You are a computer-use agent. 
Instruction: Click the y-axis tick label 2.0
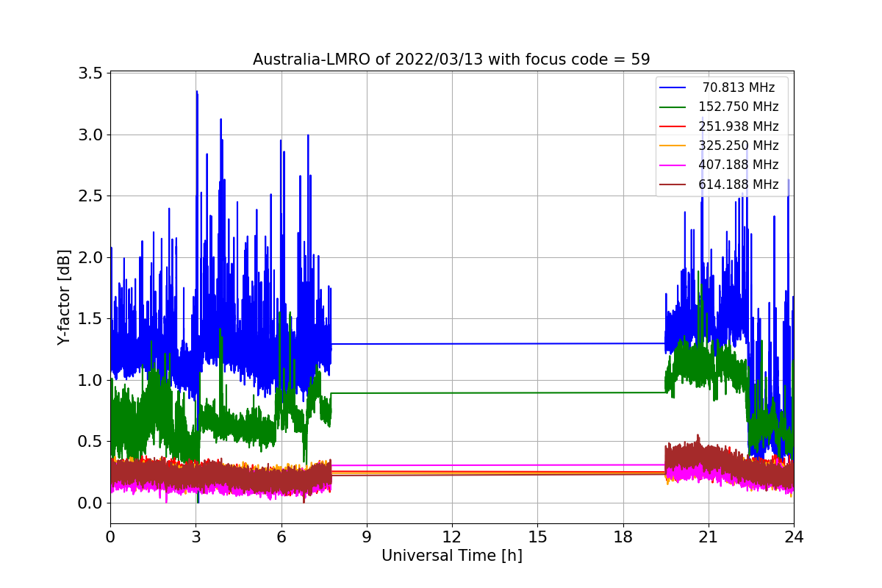click(x=90, y=258)
